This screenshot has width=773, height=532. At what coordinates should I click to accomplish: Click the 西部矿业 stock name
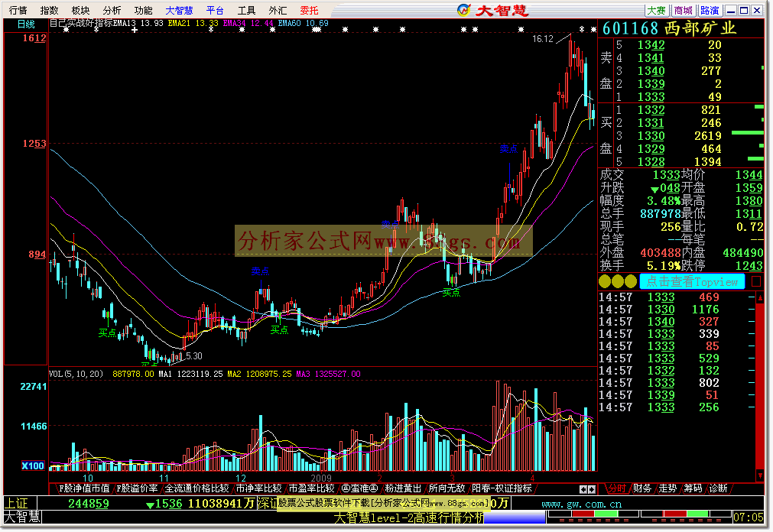[700, 28]
